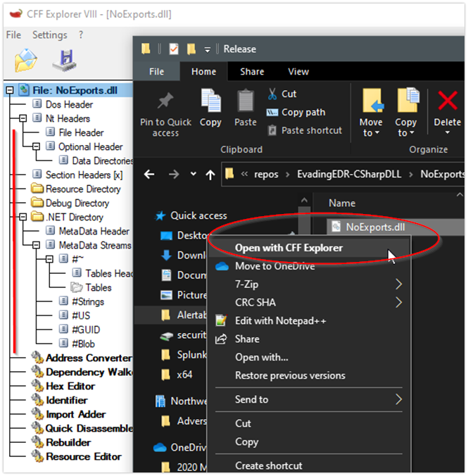The height and width of the screenshot is (476, 468).
Task: Click the Copy ribbon button
Action: pyautogui.click(x=210, y=108)
